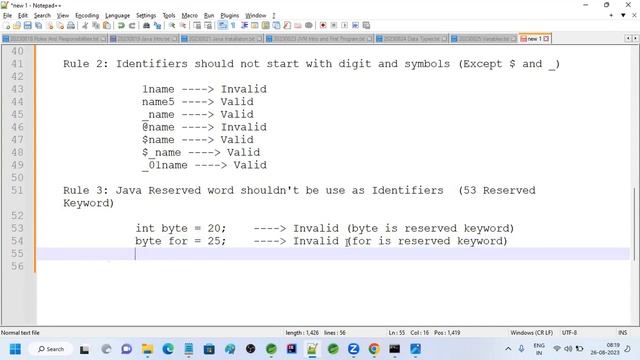640x360 pixels.
Task: Open Google Chrome from the taskbar
Action: coord(374,349)
